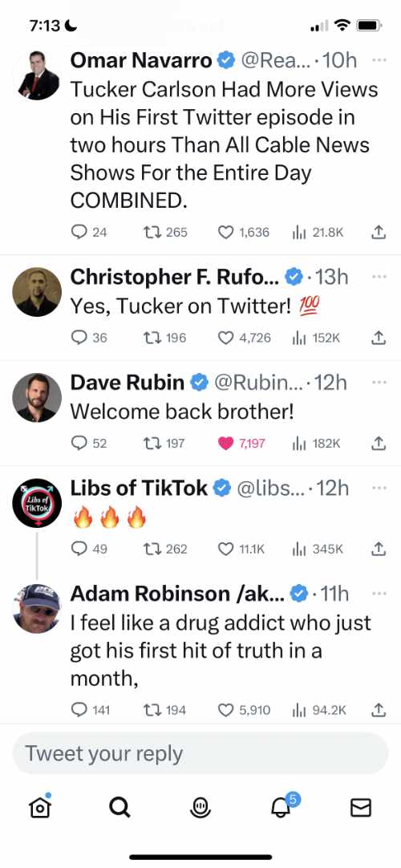Share Adam Robinson's tweet
This screenshot has width=401, height=868.
tap(378, 710)
